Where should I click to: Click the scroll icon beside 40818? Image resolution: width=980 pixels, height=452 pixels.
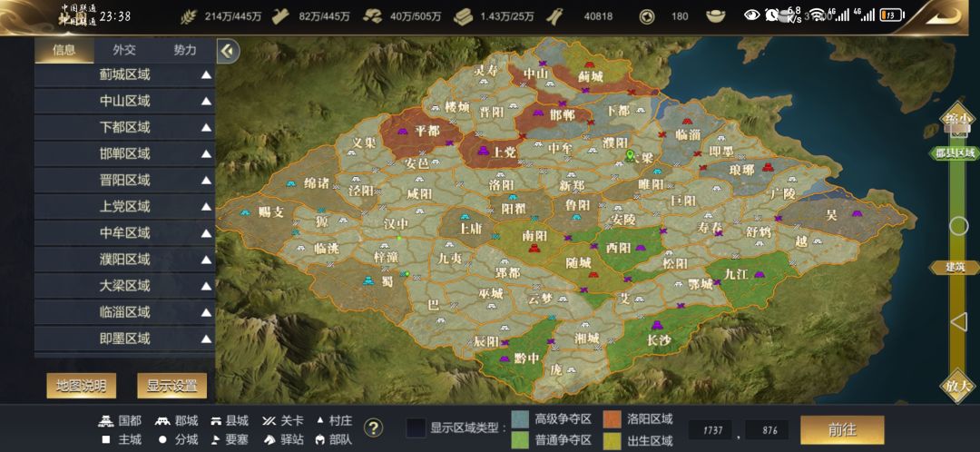pyautogui.click(x=554, y=16)
